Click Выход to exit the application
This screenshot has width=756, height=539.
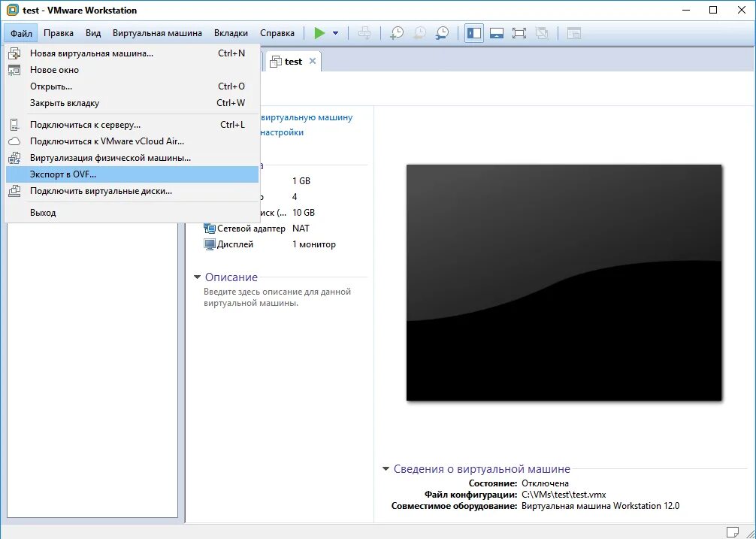[x=132, y=213]
